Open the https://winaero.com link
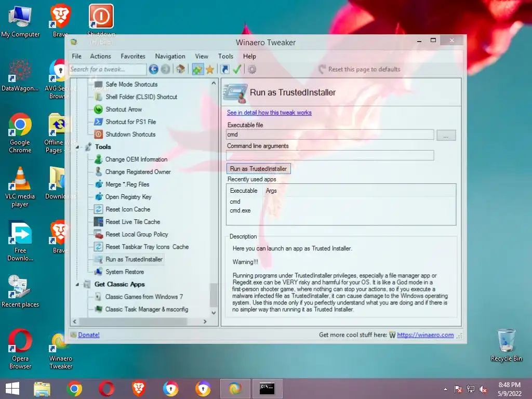Viewport: 532px width, 399px height. coord(425,335)
